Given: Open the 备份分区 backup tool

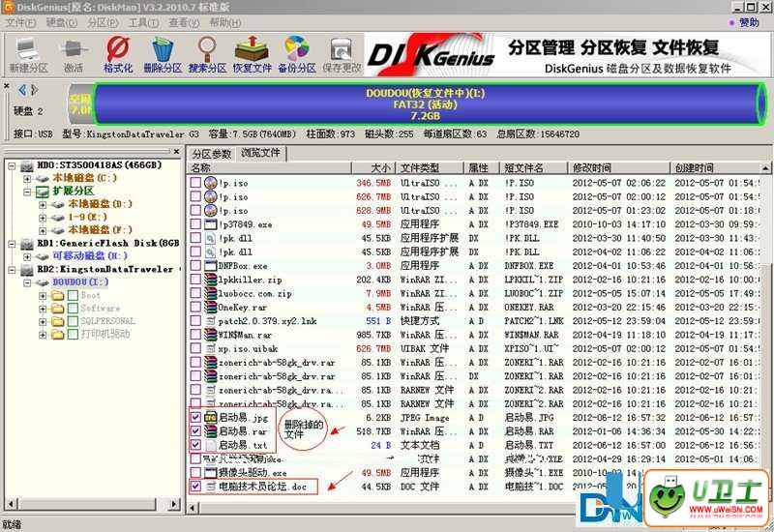Looking at the screenshot, I should 297,55.
